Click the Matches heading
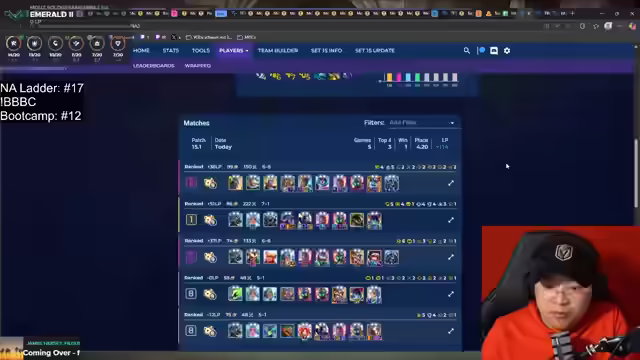 (x=196, y=123)
